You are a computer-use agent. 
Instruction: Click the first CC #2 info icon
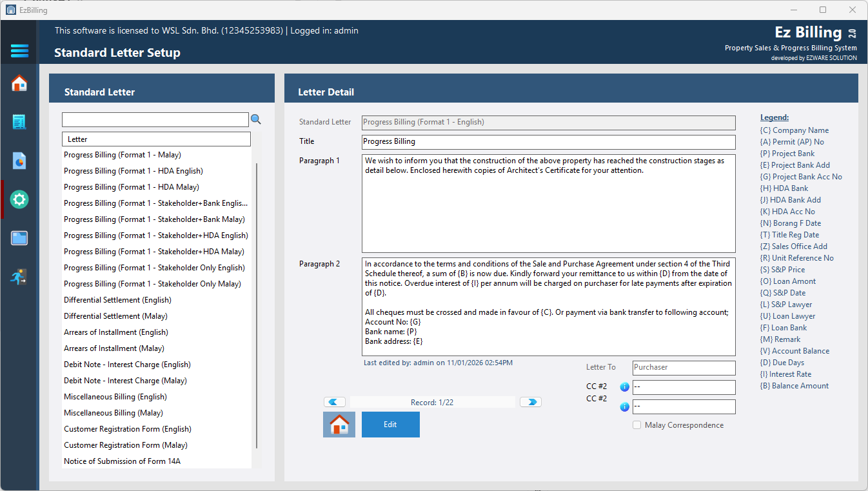pyautogui.click(x=624, y=387)
